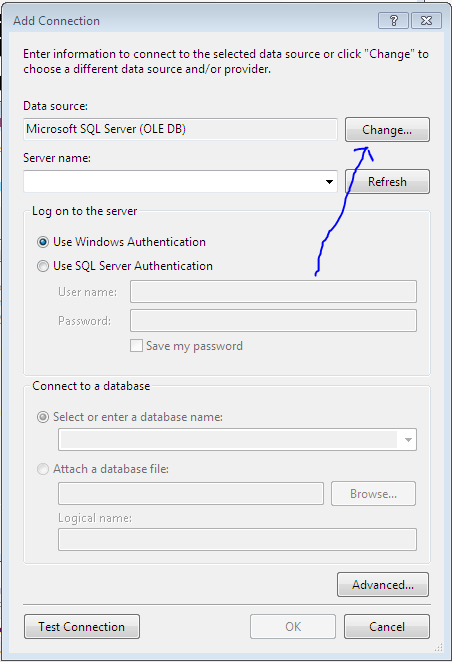The width and height of the screenshot is (452, 662).
Task: Click the Logical name text field
Action: tap(237, 540)
